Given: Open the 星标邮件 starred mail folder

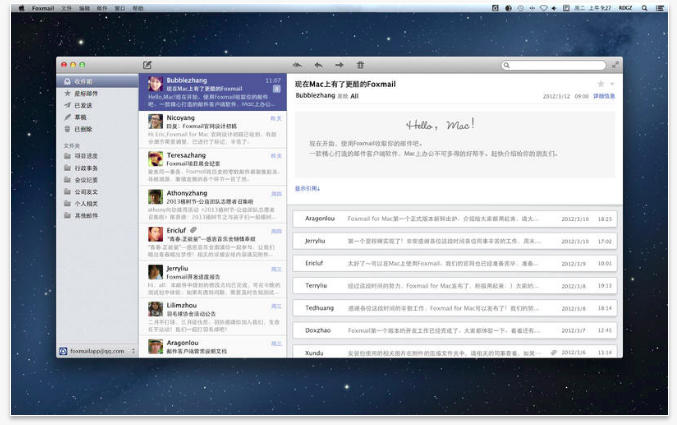Looking at the screenshot, I should (97, 93).
